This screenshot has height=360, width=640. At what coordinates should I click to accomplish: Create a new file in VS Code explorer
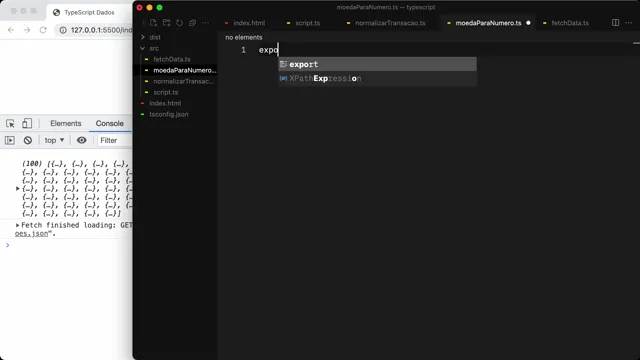[153, 23]
